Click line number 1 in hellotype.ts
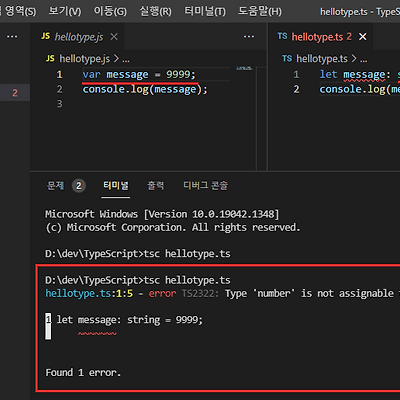The image size is (400, 400). pos(296,74)
